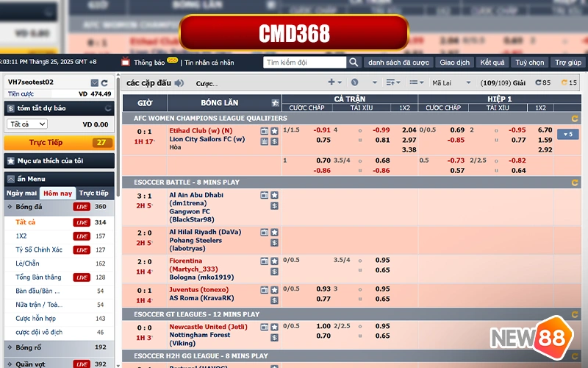The height and width of the screenshot is (368, 588).
Task: Click the dollar icon on Al Ain Abu Dhabi row
Action: point(274,206)
